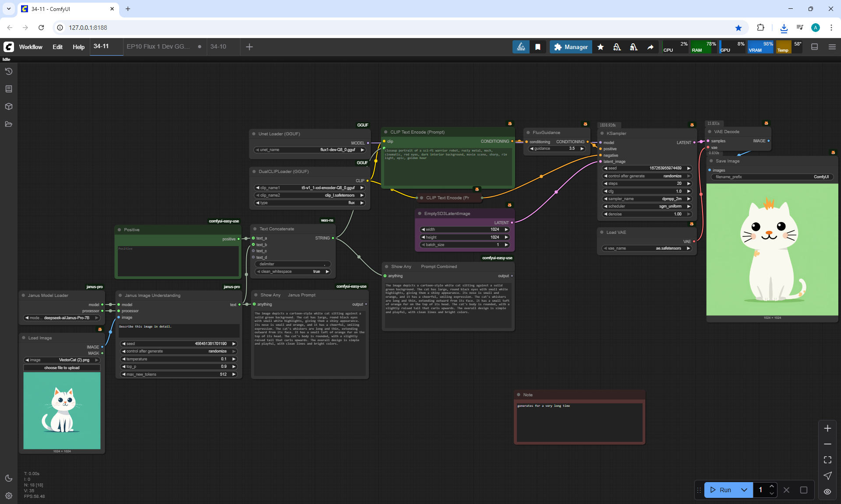Expand the Run button dropdown chevron
Viewport: 841px width, 504px height.
tap(744, 490)
